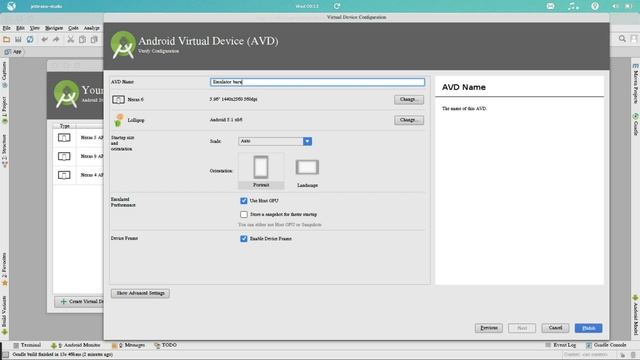Click the refresh icon in the top panel
The image size is (640, 360).
pyautogui.click(x=337, y=6)
